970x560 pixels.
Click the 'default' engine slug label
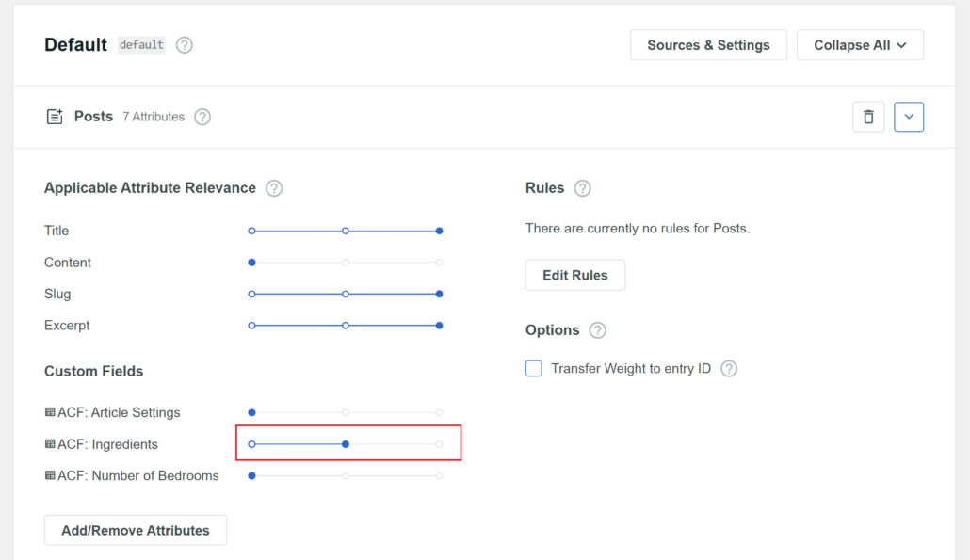141,44
